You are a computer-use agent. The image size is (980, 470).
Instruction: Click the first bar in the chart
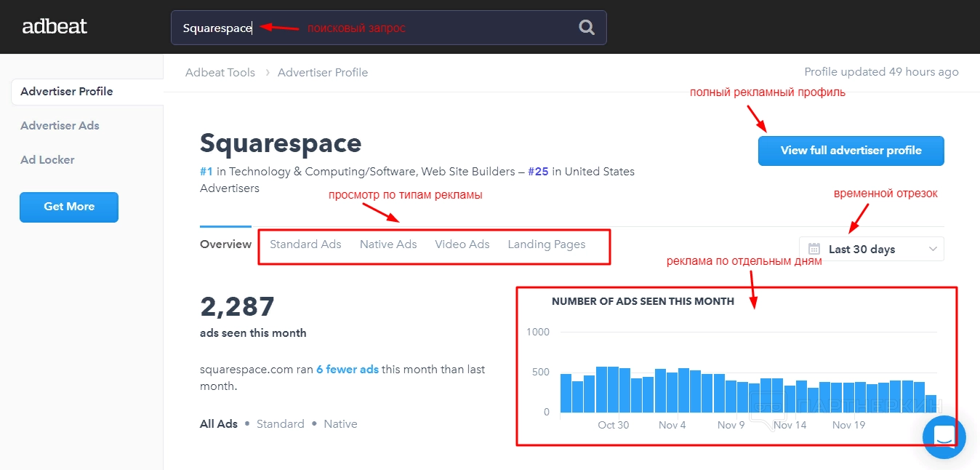coord(566,393)
